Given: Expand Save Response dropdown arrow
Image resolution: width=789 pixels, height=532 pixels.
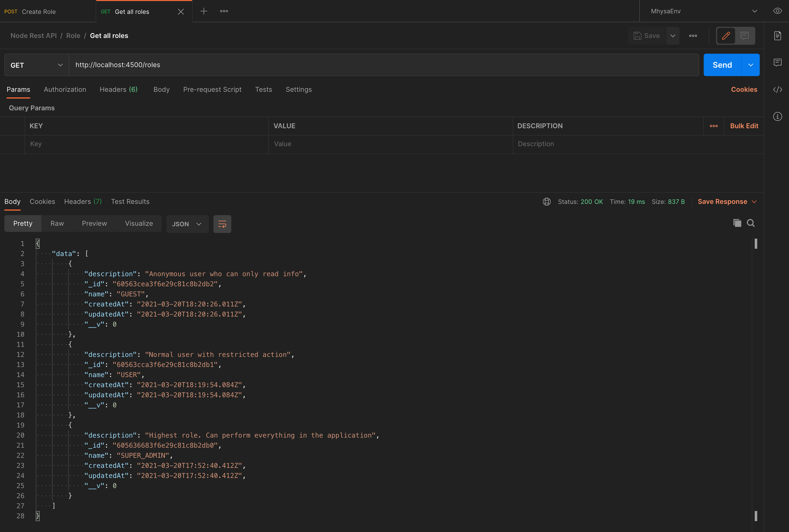Looking at the screenshot, I should 754,202.
